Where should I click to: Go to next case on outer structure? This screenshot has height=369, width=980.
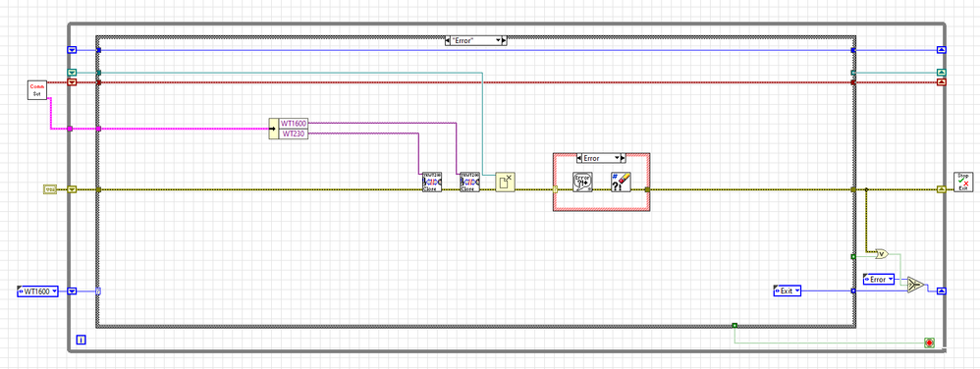(x=505, y=40)
